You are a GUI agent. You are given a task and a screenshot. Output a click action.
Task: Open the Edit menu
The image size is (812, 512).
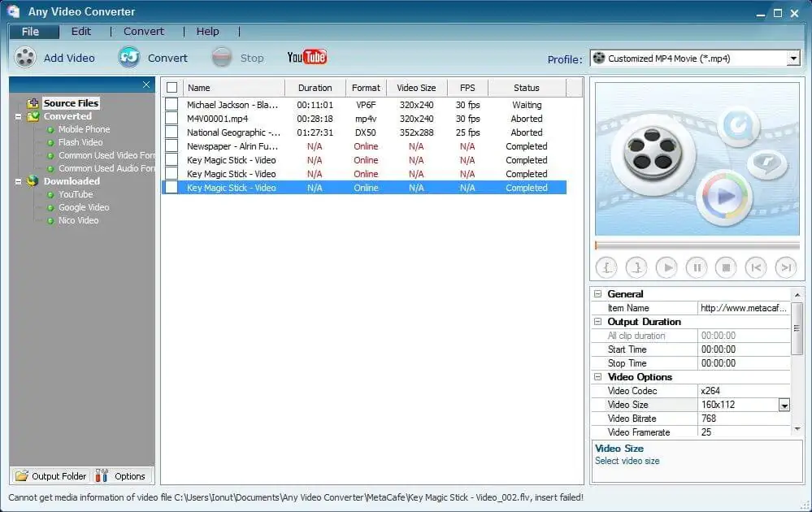(x=80, y=32)
